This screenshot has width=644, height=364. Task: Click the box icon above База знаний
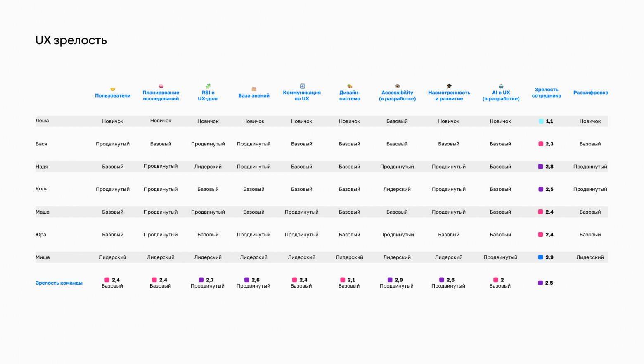click(254, 89)
